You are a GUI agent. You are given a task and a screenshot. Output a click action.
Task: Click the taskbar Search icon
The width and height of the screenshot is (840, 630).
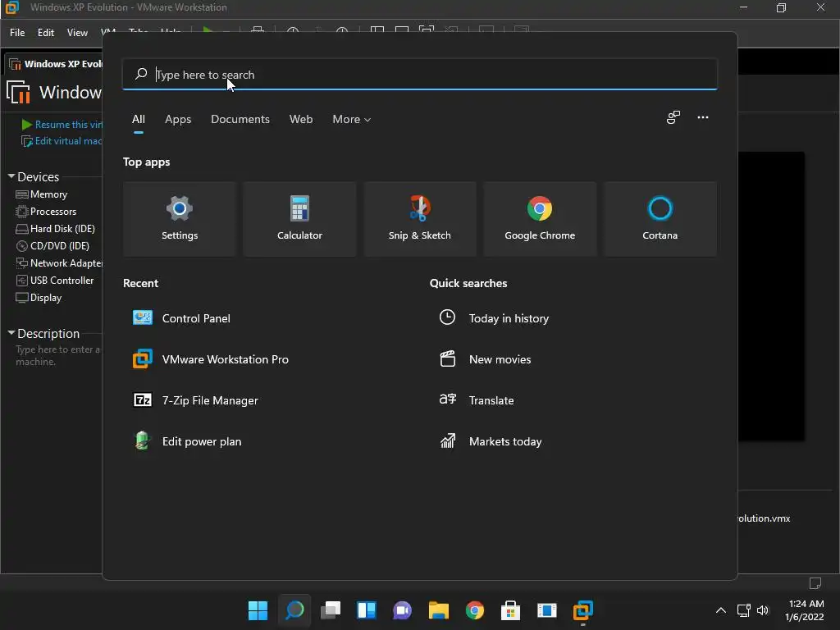294,610
